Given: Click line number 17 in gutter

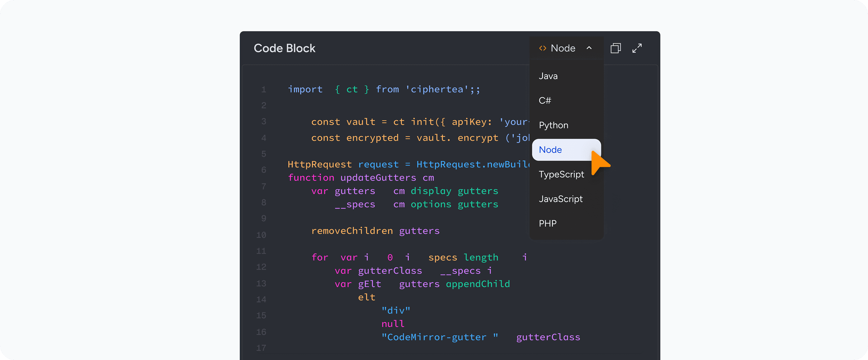Looking at the screenshot, I should pos(261,348).
